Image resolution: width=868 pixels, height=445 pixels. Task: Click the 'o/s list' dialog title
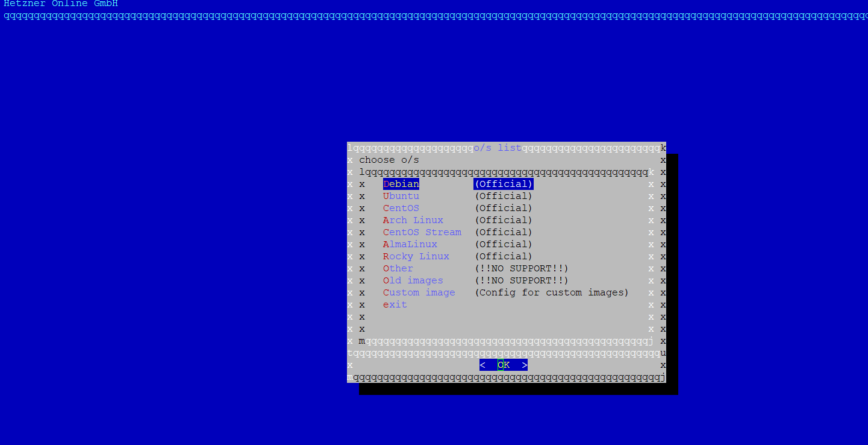(498, 148)
